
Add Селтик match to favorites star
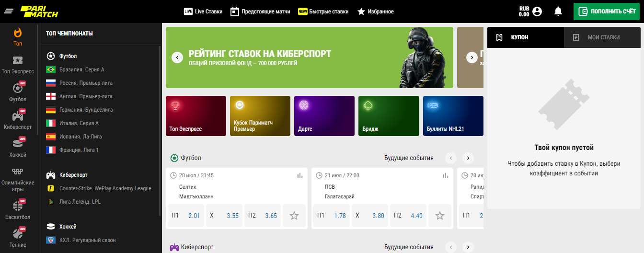click(x=294, y=216)
